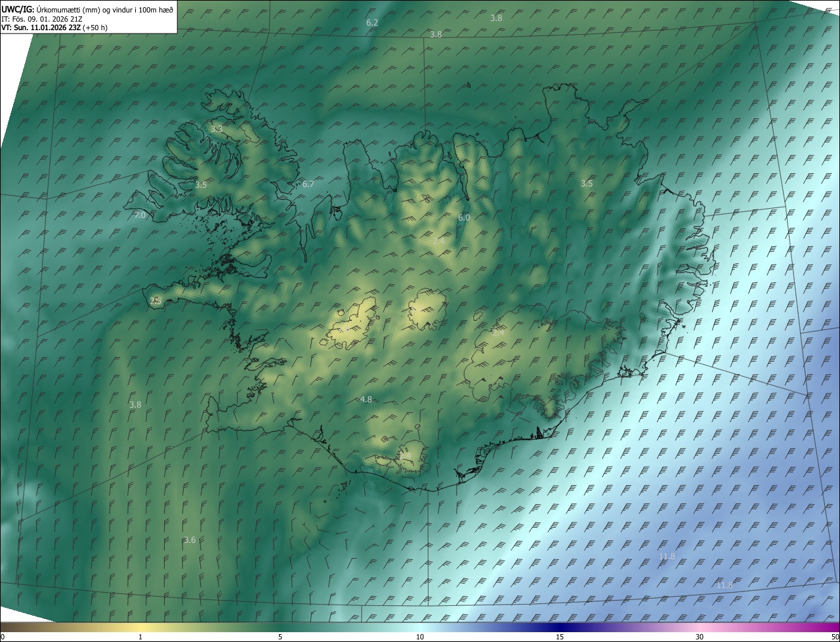Click the 6.0 value label in north Iceland

coord(464,217)
